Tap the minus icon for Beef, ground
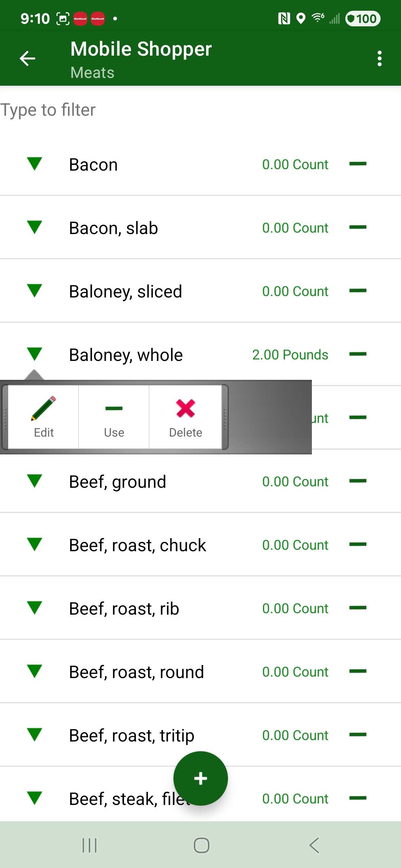Screen dimensions: 401x868 358,481
